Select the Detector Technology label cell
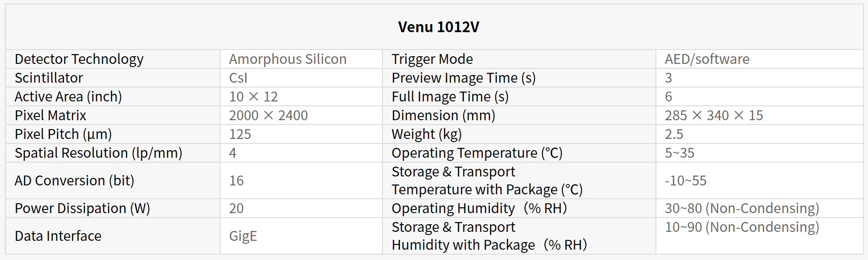 coord(79,59)
